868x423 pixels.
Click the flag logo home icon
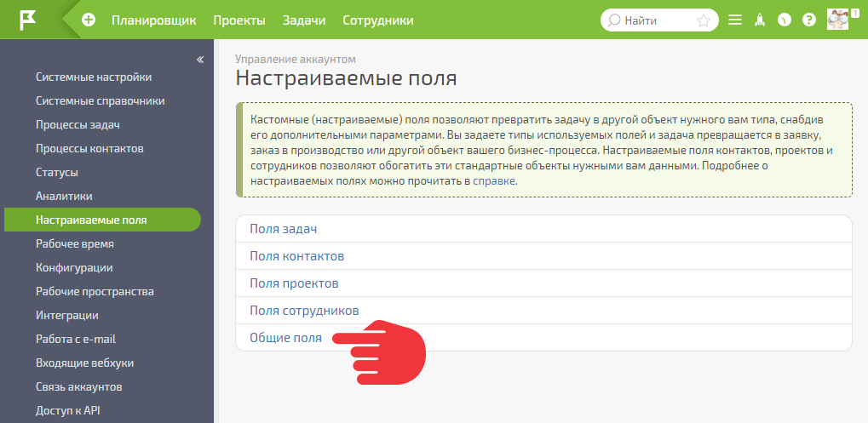27,20
